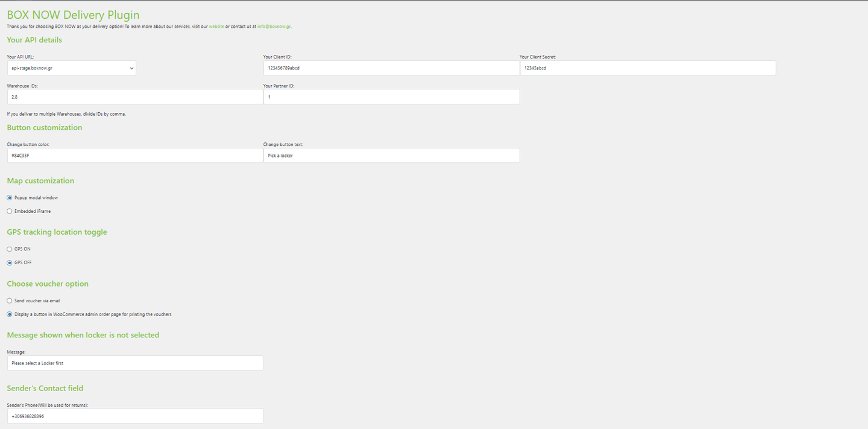The image size is (868, 429).
Task: Choose Send voucher via email option
Action: [9, 300]
